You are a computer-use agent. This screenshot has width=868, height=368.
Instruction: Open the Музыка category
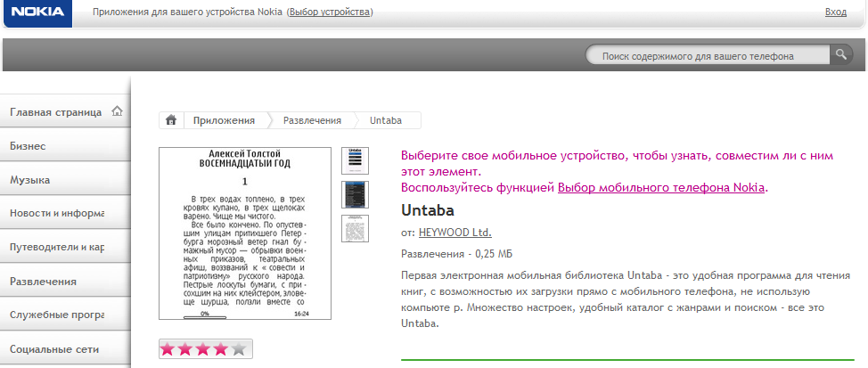click(x=65, y=180)
